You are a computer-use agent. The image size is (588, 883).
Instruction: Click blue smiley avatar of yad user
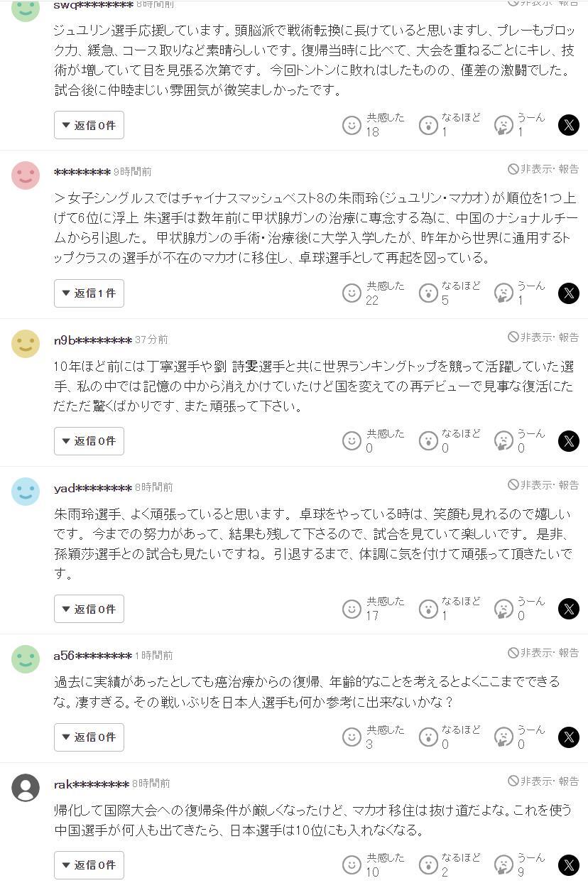click(26, 492)
